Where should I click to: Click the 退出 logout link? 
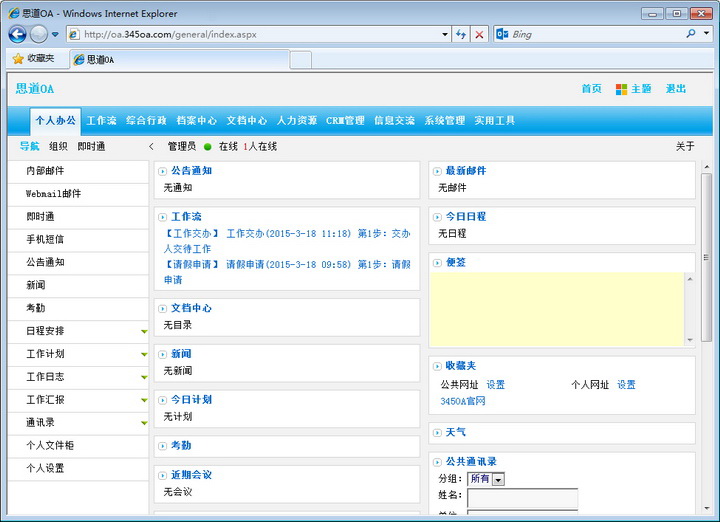[676, 89]
